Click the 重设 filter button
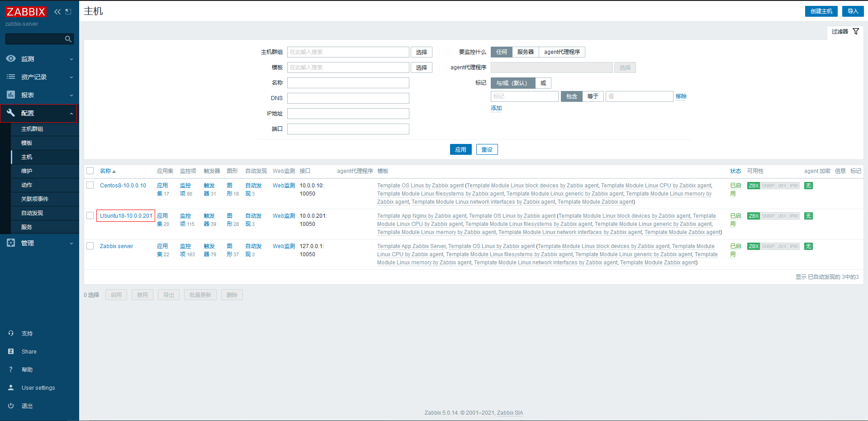This screenshot has height=421, width=868. coord(487,149)
